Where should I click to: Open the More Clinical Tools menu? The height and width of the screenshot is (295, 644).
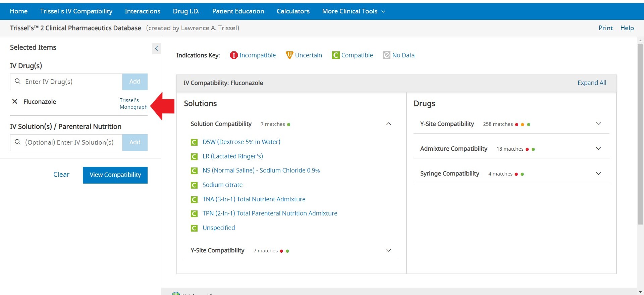353,11
